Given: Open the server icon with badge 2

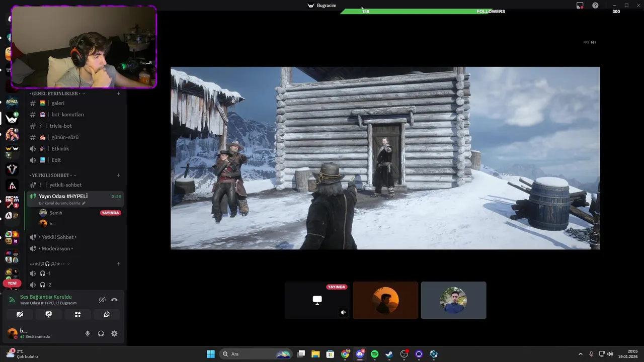Looking at the screenshot, I should (x=12, y=202).
